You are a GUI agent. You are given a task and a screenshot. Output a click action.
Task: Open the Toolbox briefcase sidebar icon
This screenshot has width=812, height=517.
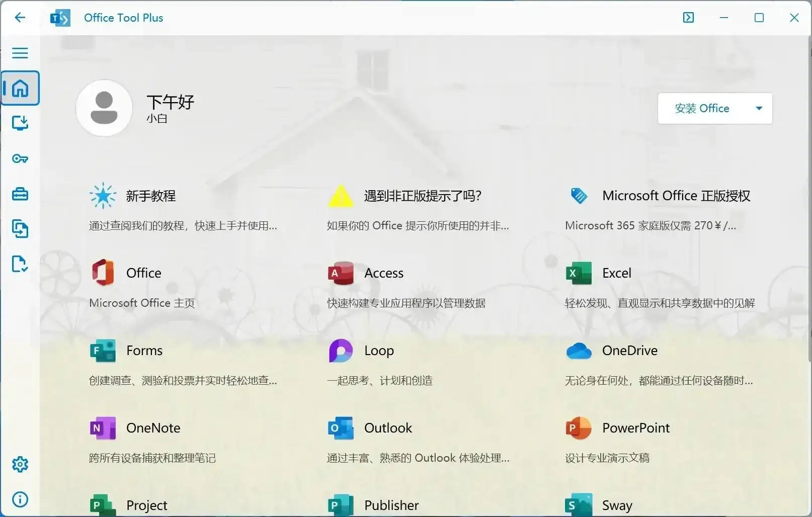tap(20, 194)
